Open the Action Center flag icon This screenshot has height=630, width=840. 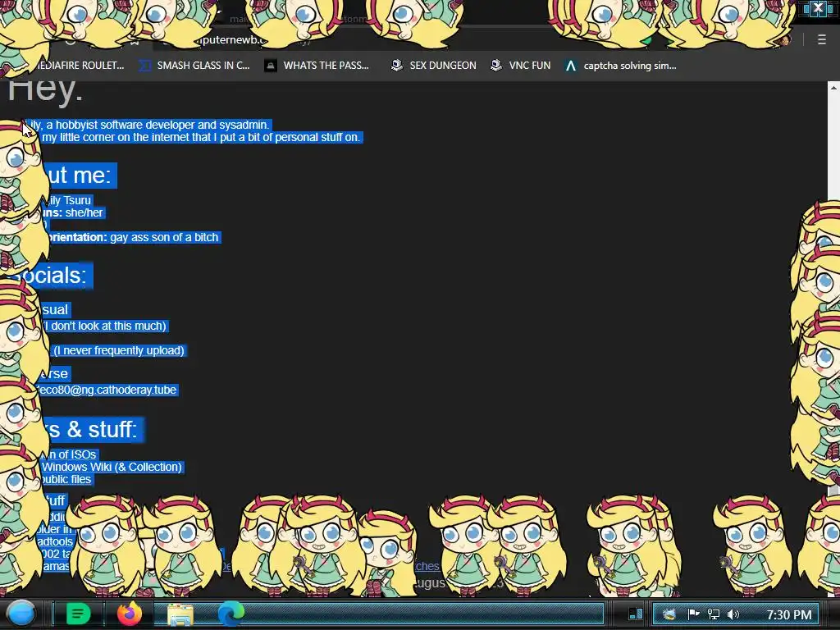693,614
